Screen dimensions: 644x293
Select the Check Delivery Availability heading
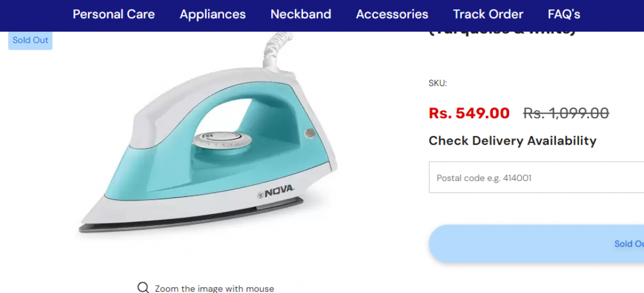click(x=513, y=141)
